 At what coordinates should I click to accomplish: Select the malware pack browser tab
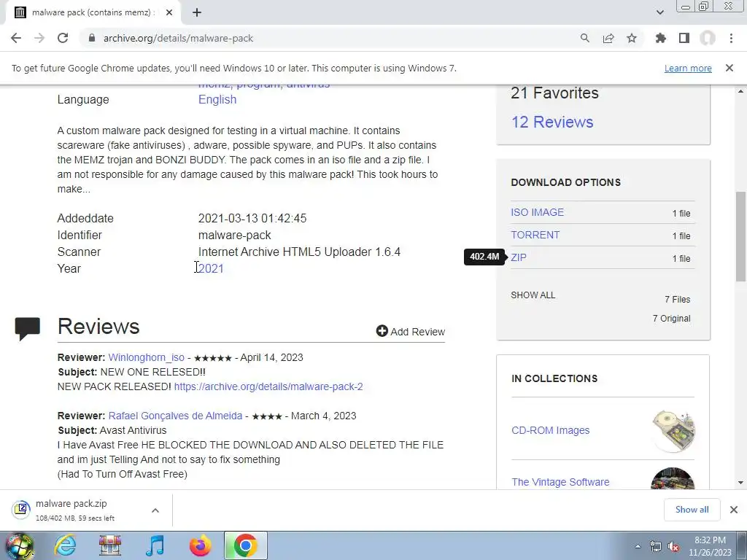(93, 12)
